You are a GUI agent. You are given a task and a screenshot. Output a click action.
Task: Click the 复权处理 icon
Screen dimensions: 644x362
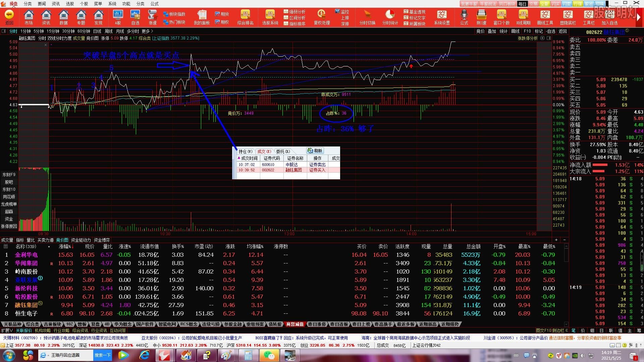pos(322,17)
